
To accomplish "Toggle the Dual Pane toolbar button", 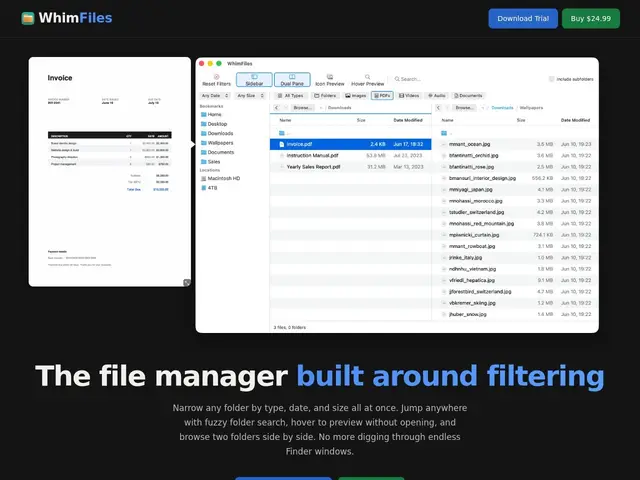I will (292, 80).
